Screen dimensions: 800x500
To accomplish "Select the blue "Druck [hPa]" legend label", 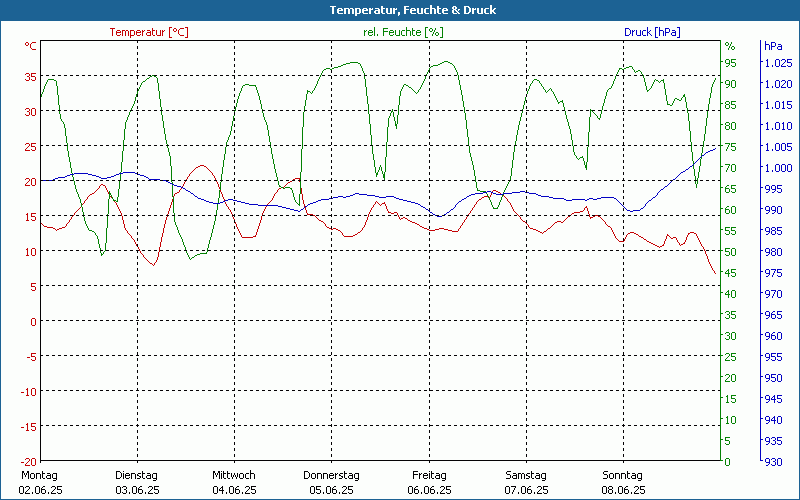I will coord(652,32).
